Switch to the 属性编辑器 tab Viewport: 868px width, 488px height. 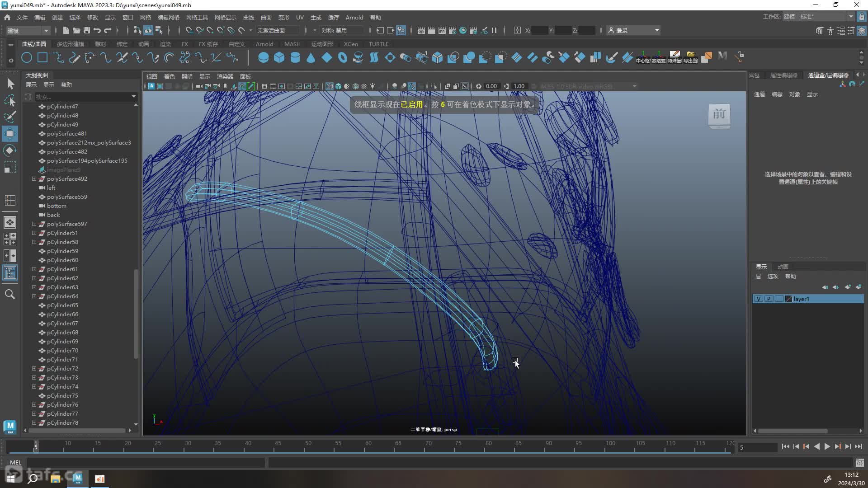click(x=784, y=75)
